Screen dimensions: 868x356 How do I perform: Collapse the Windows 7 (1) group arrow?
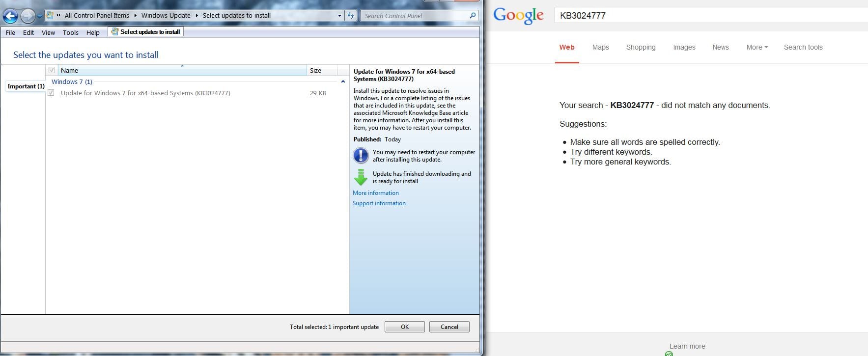pos(343,82)
